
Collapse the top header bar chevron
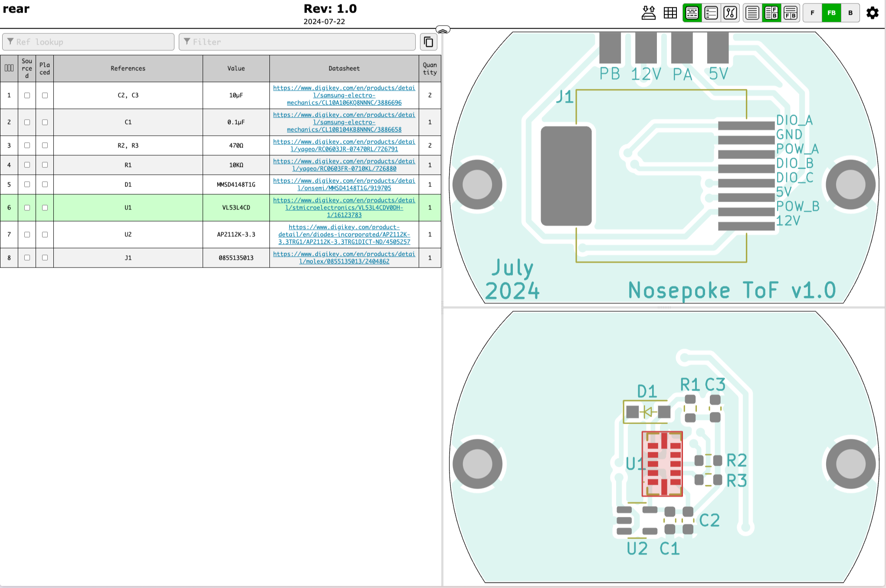pyautogui.click(x=443, y=29)
